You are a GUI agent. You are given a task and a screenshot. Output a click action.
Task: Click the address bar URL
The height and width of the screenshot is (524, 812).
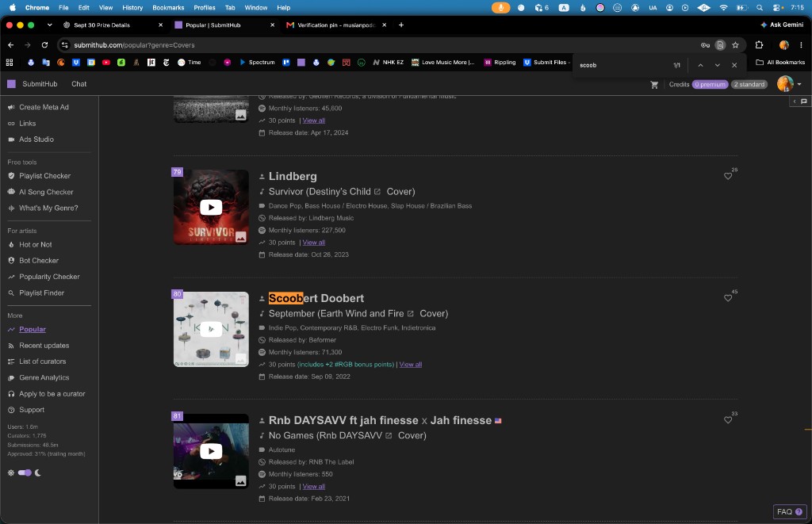pos(134,45)
